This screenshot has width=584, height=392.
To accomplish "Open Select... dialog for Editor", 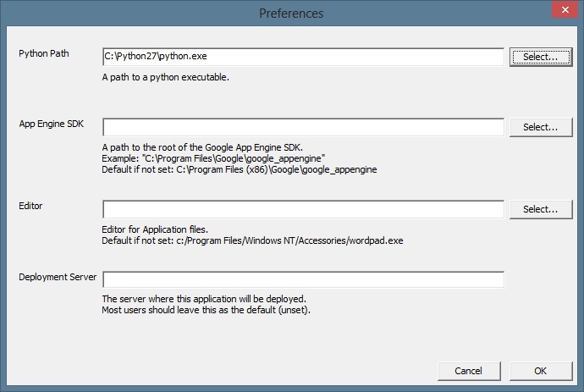I will pos(540,209).
